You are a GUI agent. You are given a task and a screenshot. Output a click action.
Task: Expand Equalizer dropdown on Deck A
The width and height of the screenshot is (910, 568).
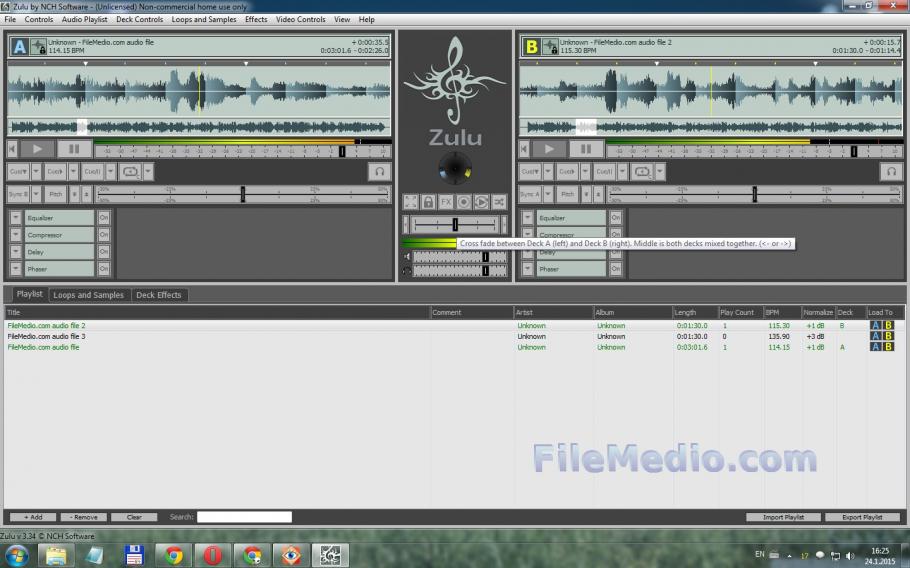click(x=16, y=218)
